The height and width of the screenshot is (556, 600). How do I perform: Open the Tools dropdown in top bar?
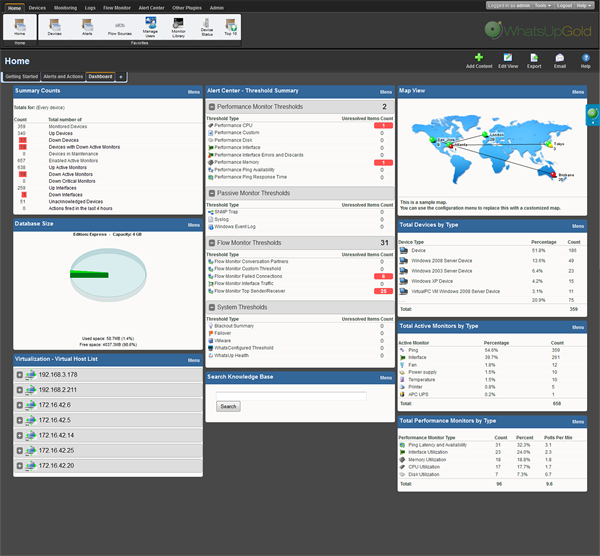543,5
